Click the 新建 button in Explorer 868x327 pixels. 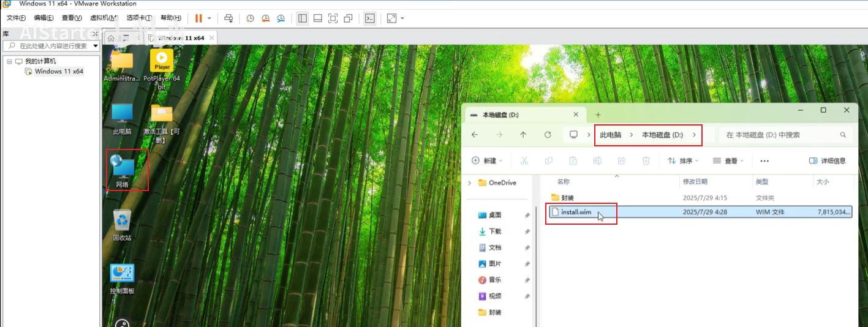(486, 161)
